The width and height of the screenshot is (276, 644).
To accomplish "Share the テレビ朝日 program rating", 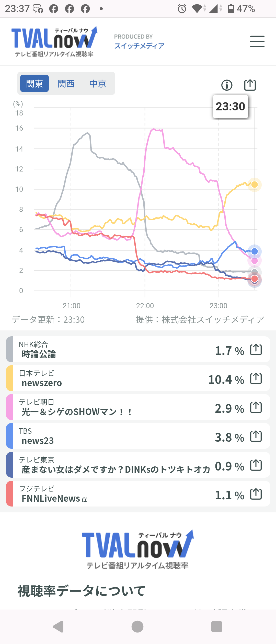I will (256, 407).
